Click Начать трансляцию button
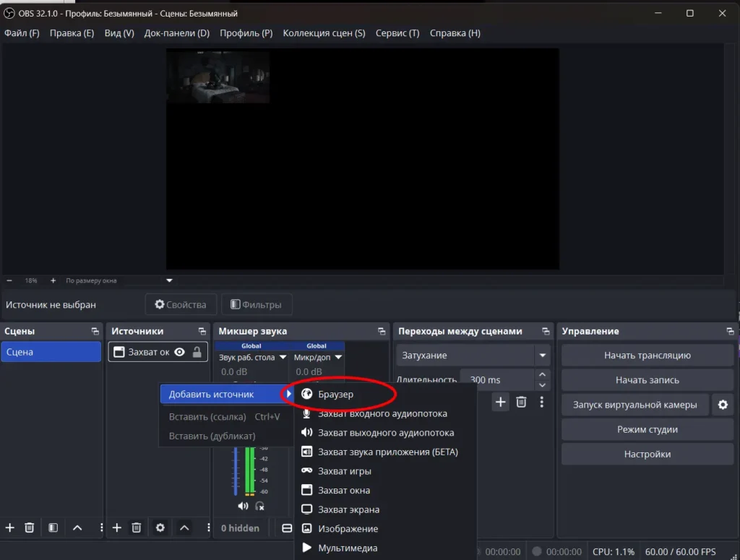 [x=647, y=356]
